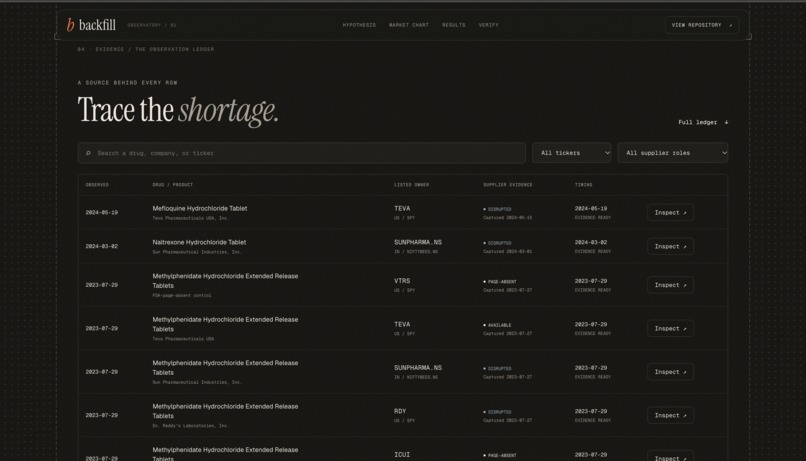
Task: Go to the MARKET CHART section
Action: pos(409,25)
